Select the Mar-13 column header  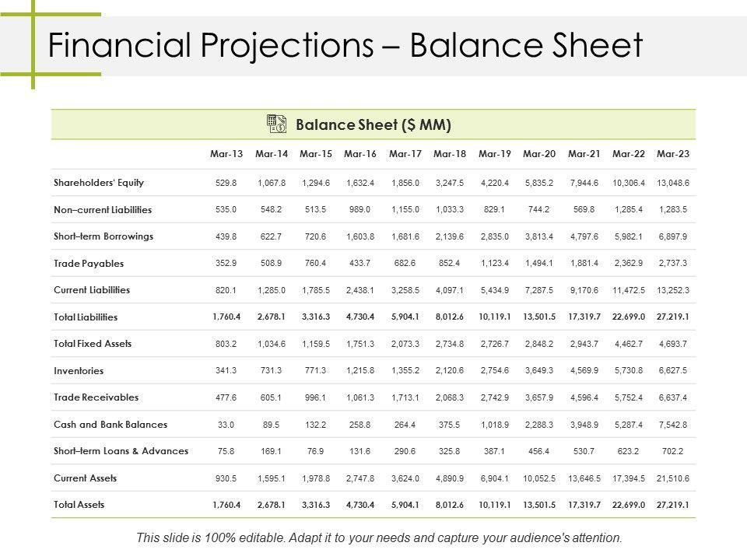(226, 154)
